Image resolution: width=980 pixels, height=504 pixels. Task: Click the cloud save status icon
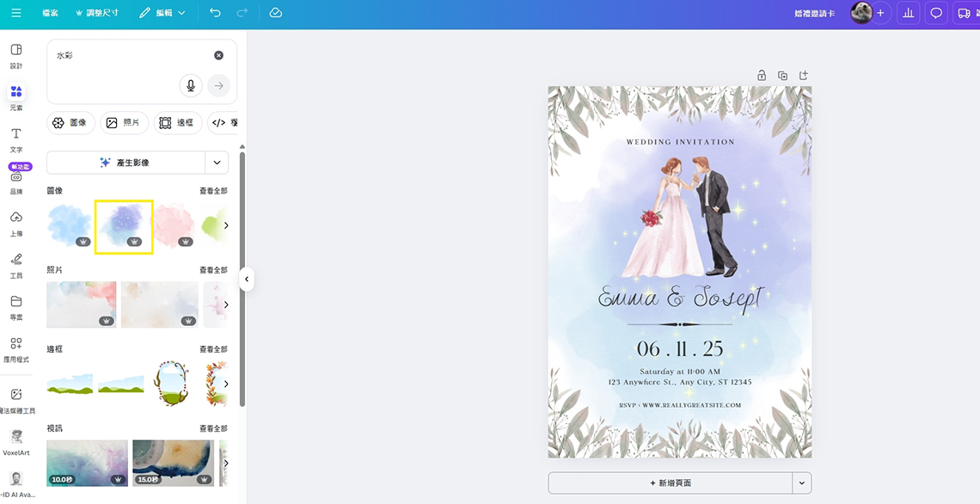point(275,13)
